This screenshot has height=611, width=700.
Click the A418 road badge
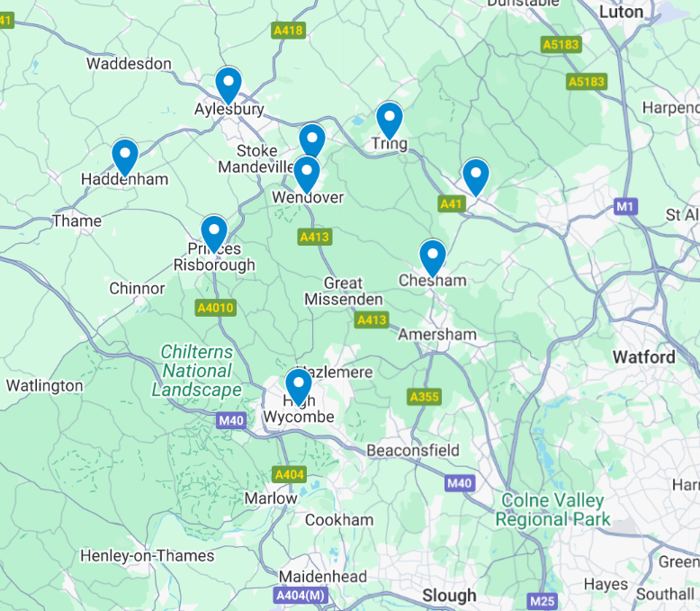click(289, 31)
